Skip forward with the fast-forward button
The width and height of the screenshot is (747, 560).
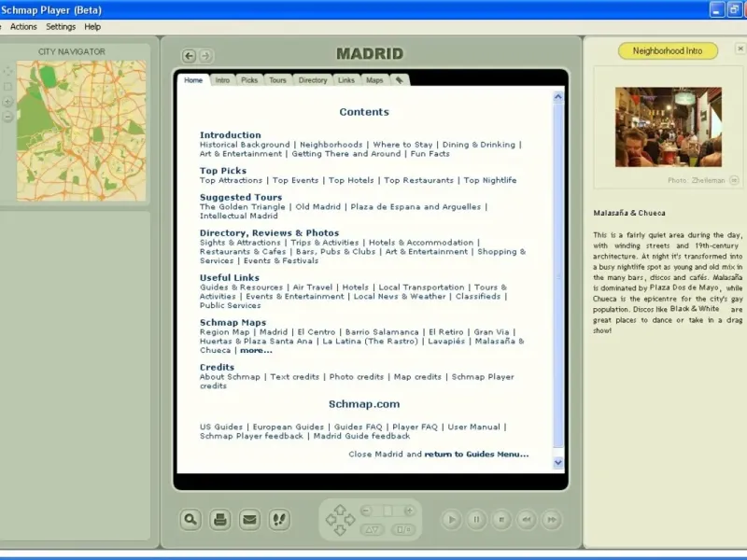[x=552, y=519]
